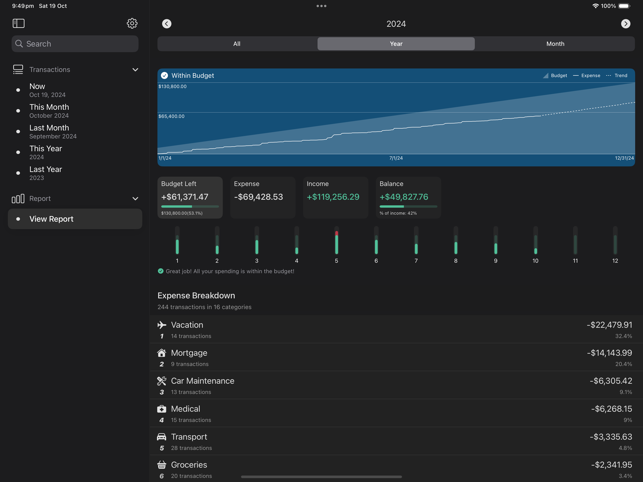Select Last Month in sidebar
Screen dimensions: 643x482
click(x=75, y=132)
